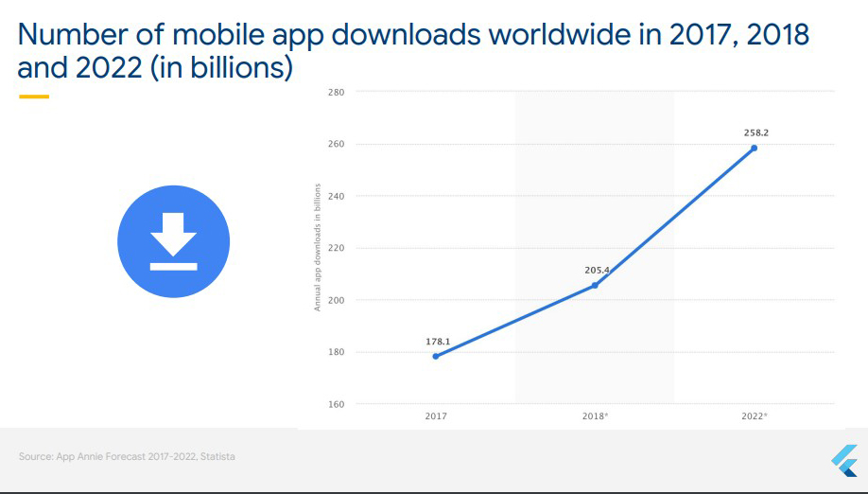
Task: Click the 240 y-axis value
Action: click(336, 196)
